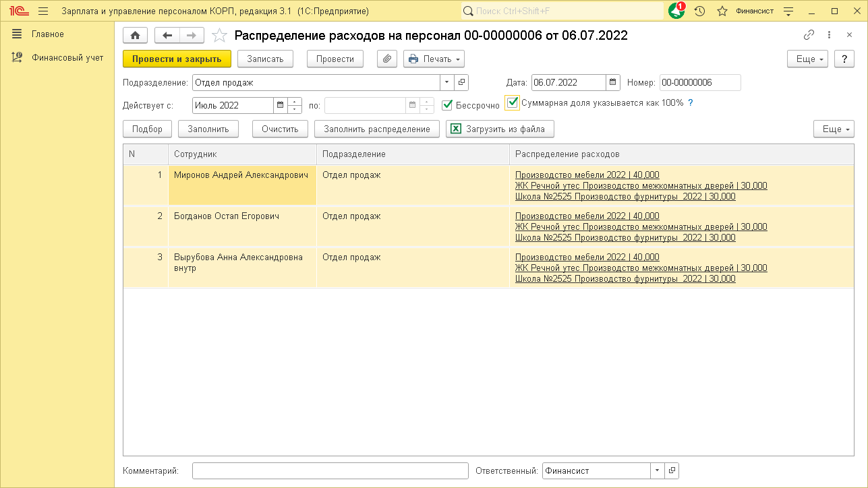The height and width of the screenshot is (488, 868).
Task: Open the Печать dropdown menu
Action: tap(434, 59)
